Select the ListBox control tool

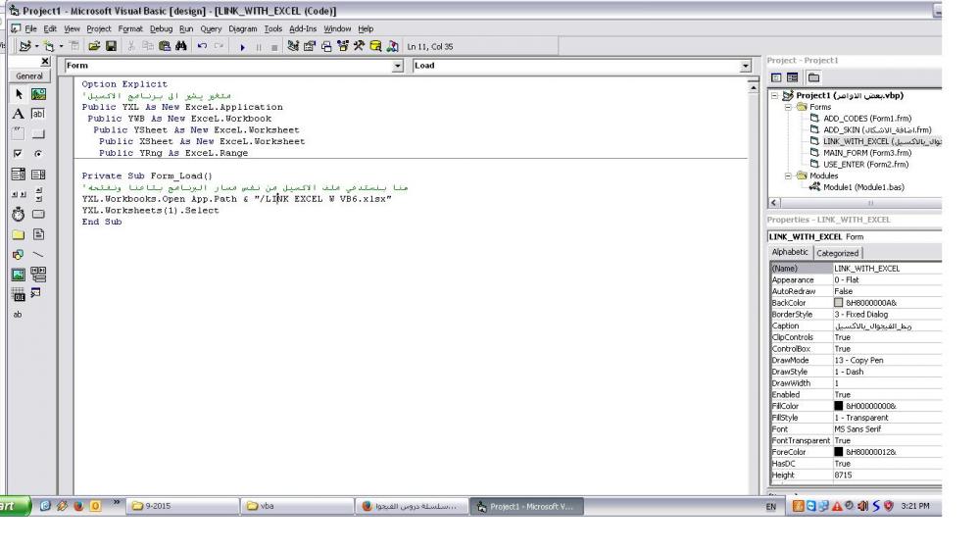point(38,175)
